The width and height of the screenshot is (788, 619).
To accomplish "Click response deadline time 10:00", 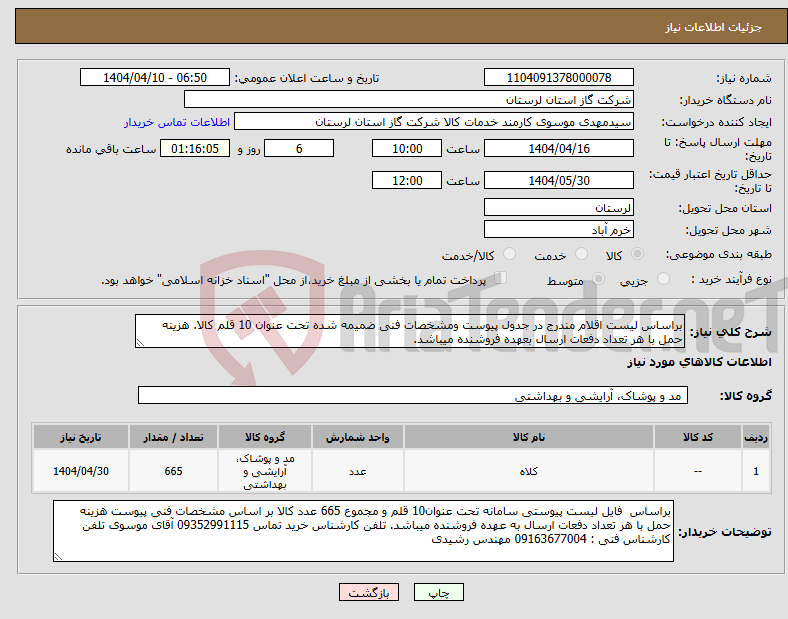I will point(407,148).
